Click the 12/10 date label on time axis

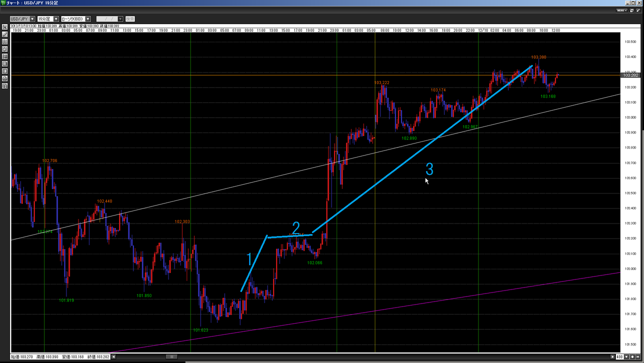(x=484, y=30)
